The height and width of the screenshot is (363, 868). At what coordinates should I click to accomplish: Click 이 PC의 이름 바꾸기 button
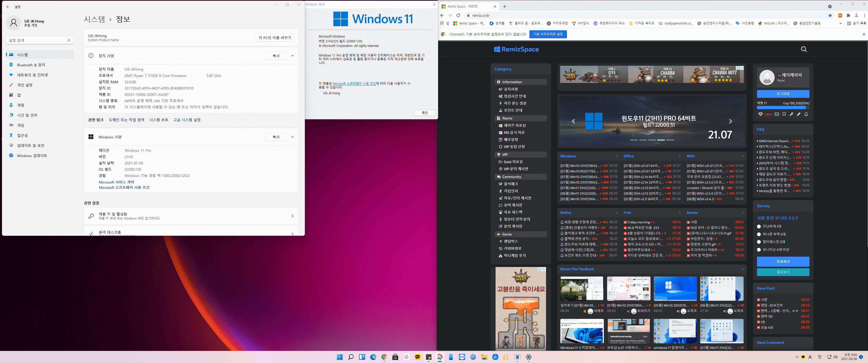275,38
